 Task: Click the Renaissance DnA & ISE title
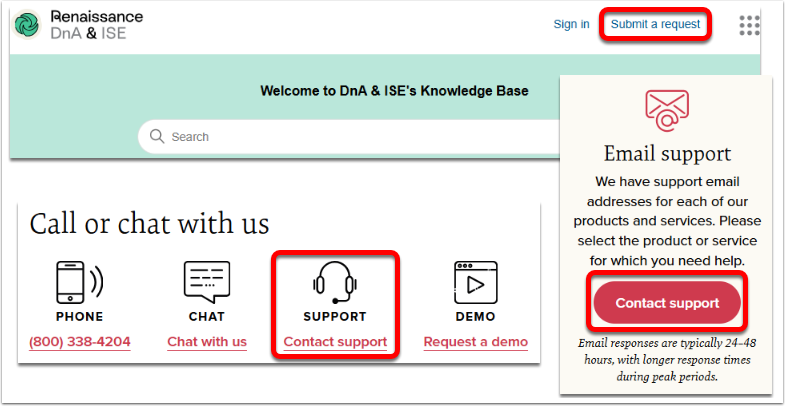pyautogui.click(x=97, y=25)
